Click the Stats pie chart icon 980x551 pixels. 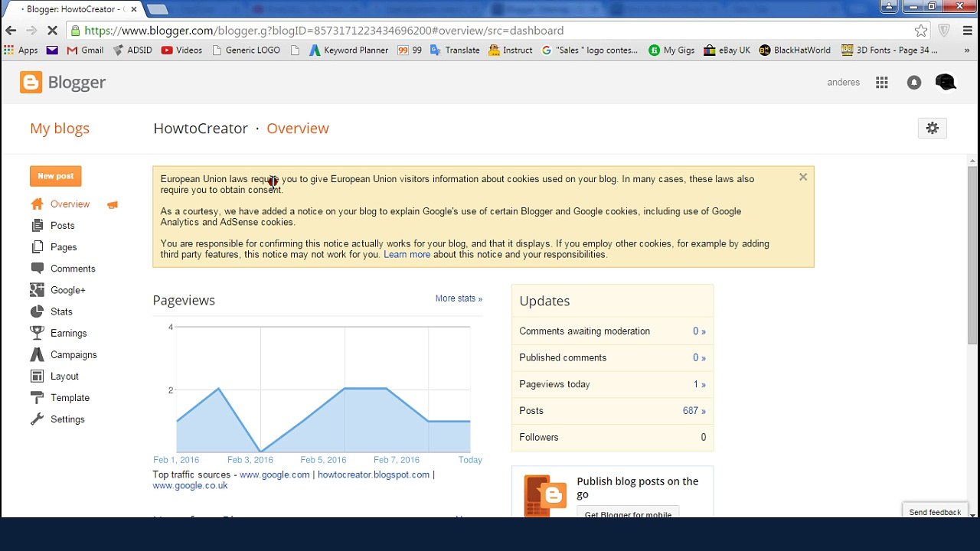37,311
